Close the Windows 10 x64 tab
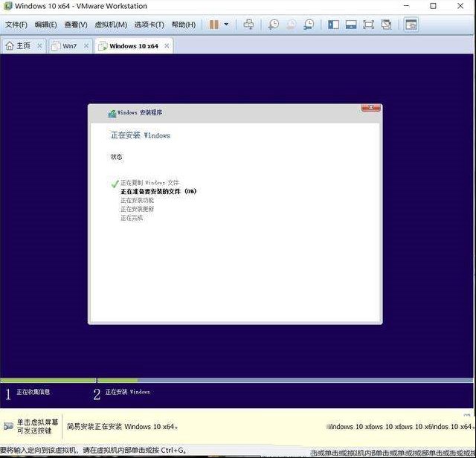The height and width of the screenshot is (458, 476). [167, 46]
